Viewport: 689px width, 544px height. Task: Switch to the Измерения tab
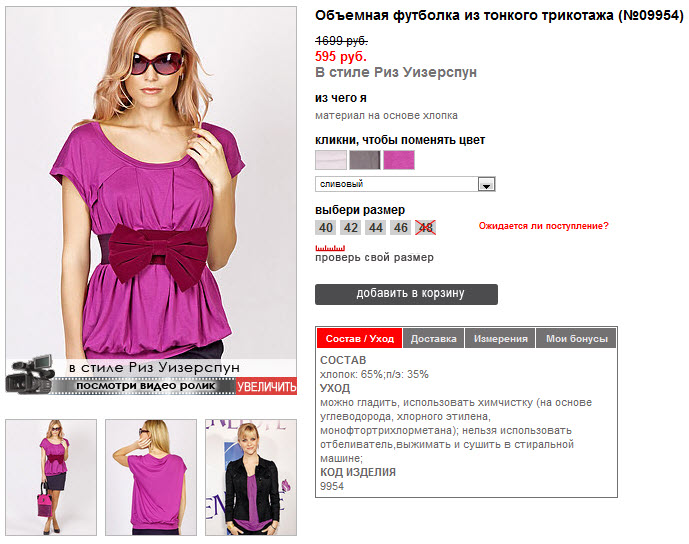[500, 338]
